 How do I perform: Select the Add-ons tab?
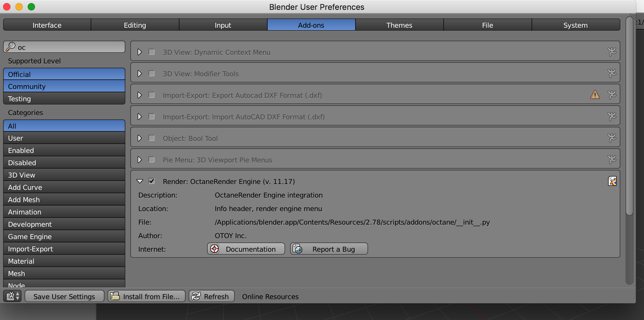pyautogui.click(x=311, y=25)
